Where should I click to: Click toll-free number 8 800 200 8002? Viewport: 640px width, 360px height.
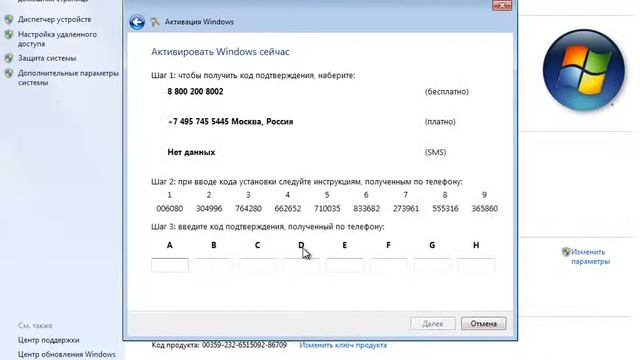196,91
